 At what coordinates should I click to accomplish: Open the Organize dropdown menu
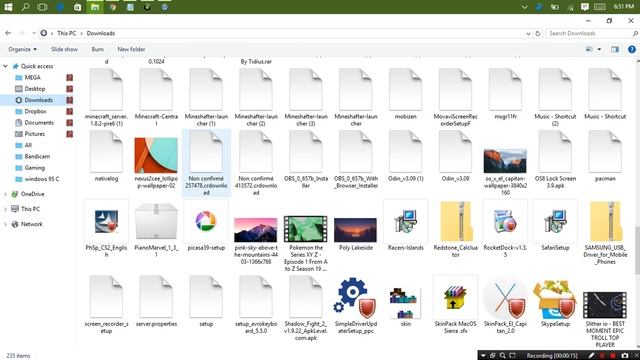(22, 49)
